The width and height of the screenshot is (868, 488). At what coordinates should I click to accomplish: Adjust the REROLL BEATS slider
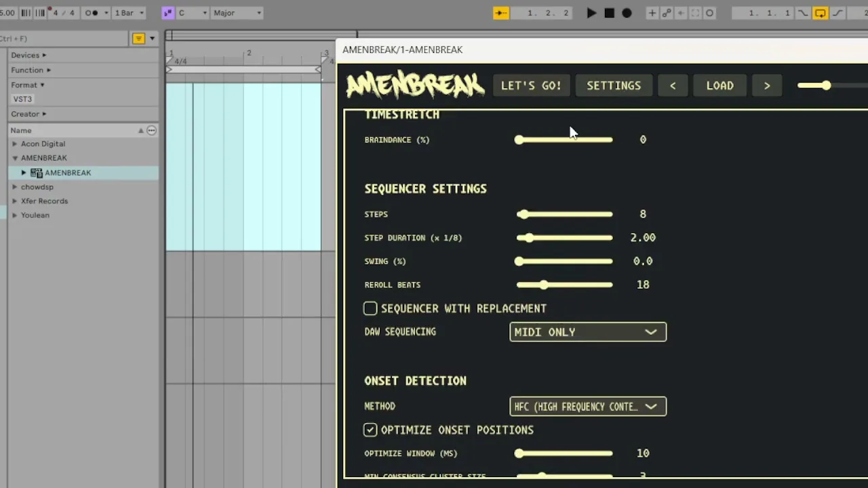pos(564,285)
